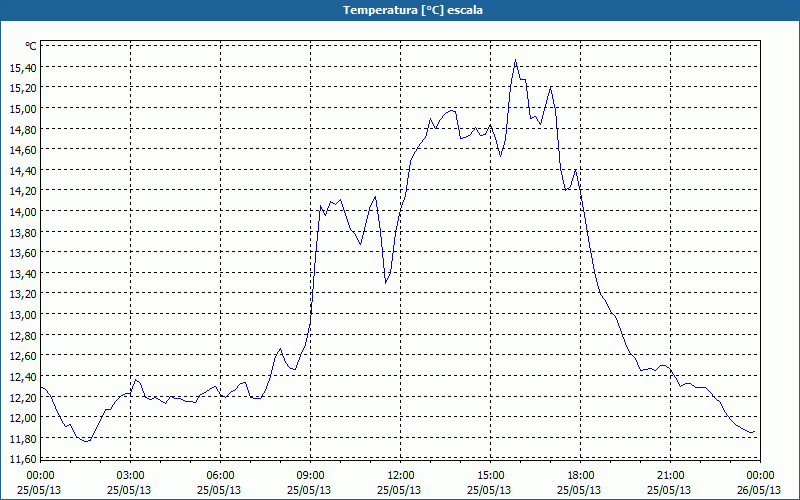Viewport: 800px width, 500px height.
Task: Click the 09:00 time axis label
Action: 310,476
